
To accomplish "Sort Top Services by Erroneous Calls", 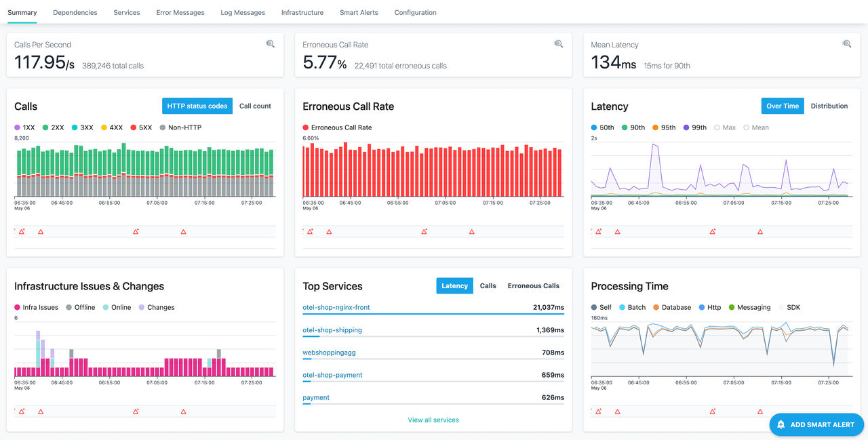I will pyautogui.click(x=534, y=285).
